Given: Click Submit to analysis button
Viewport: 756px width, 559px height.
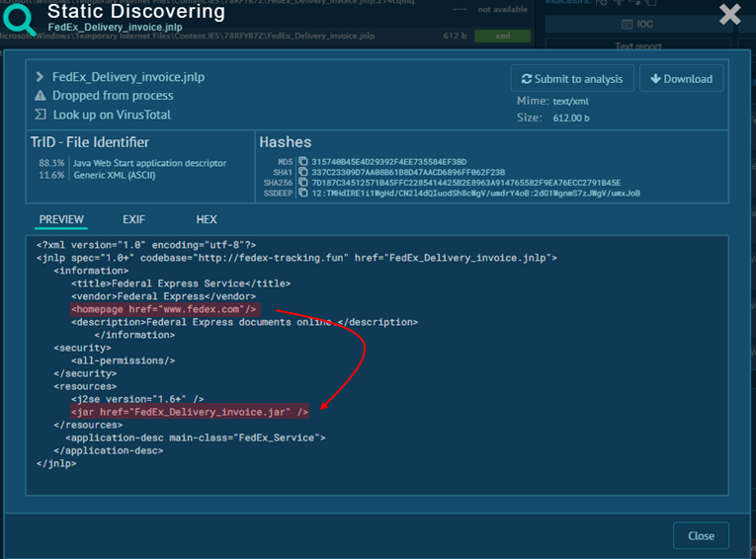Looking at the screenshot, I should [x=572, y=79].
